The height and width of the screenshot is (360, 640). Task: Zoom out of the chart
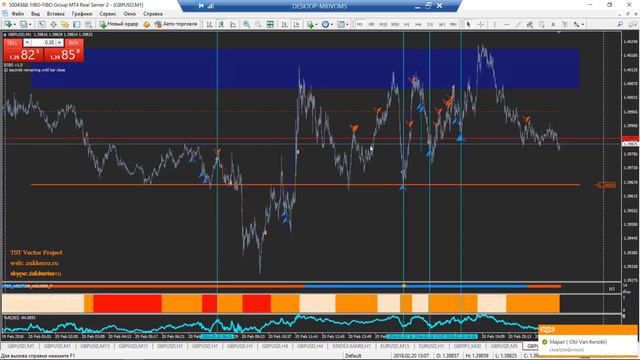click(258, 24)
